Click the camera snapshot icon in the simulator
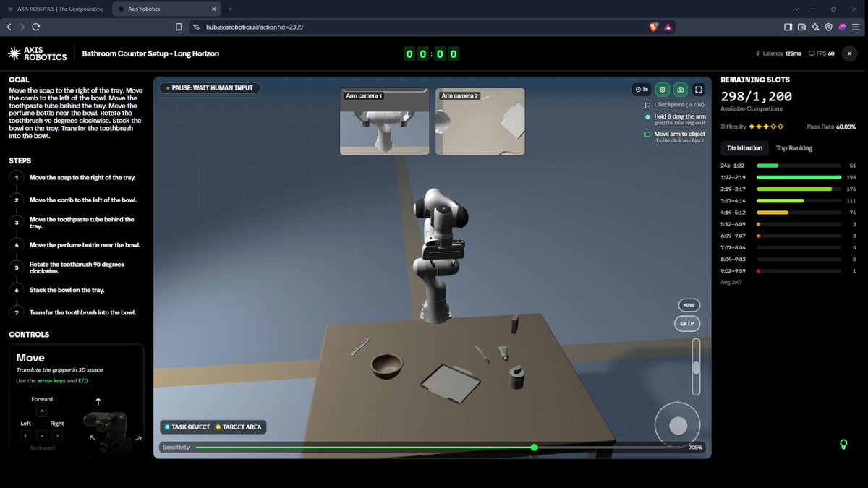 (x=681, y=90)
